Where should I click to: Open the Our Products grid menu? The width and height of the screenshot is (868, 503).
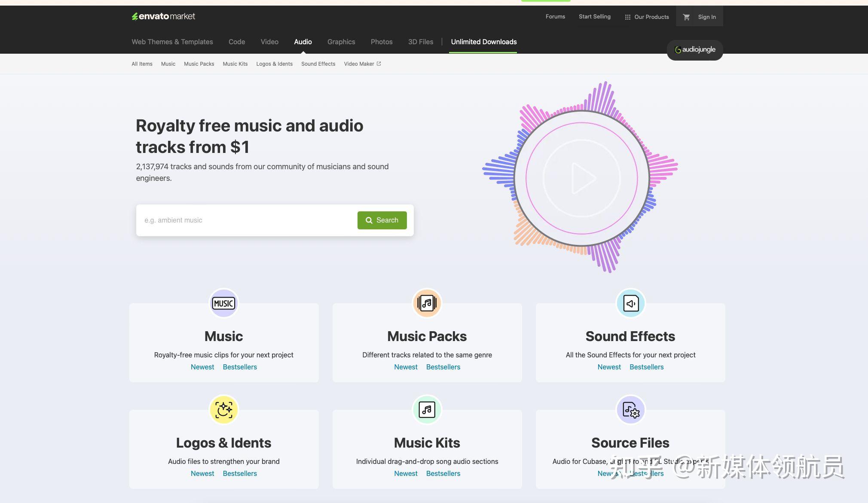[647, 17]
